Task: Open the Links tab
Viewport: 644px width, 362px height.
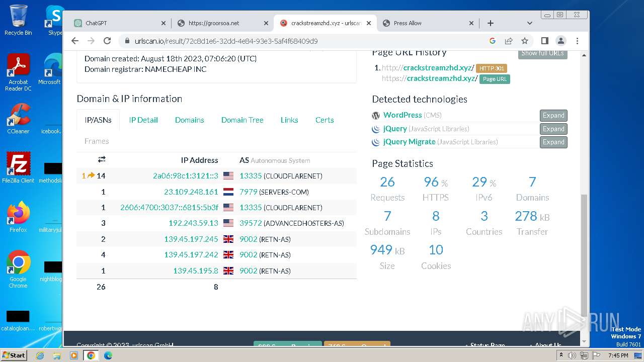Action: click(x=289, y=120)
